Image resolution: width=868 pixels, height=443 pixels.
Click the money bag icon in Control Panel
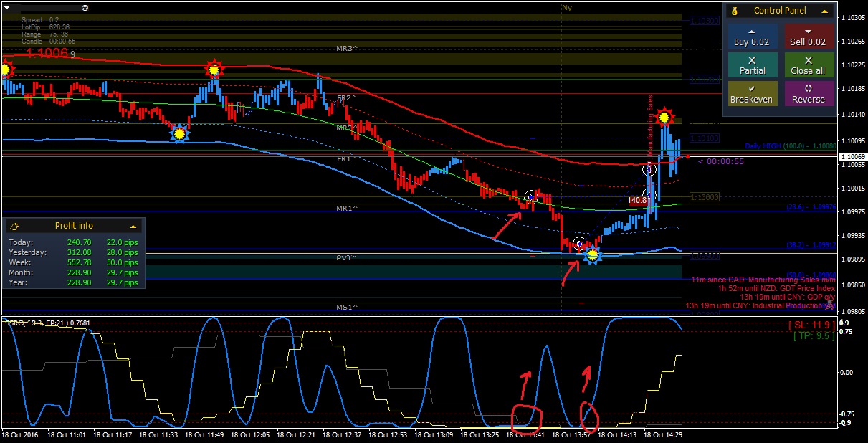click(x=733, y=11)
